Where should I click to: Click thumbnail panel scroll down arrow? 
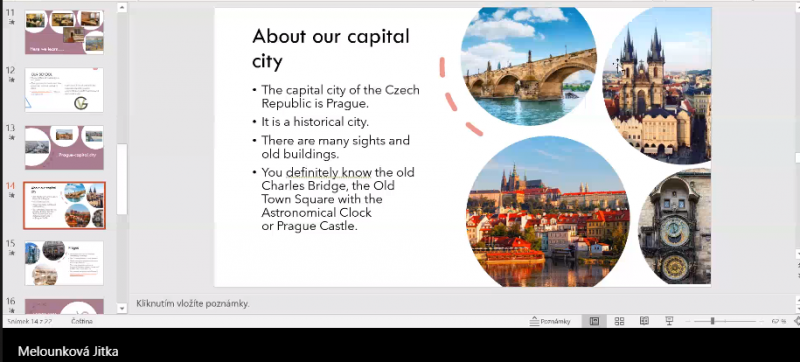122,308
